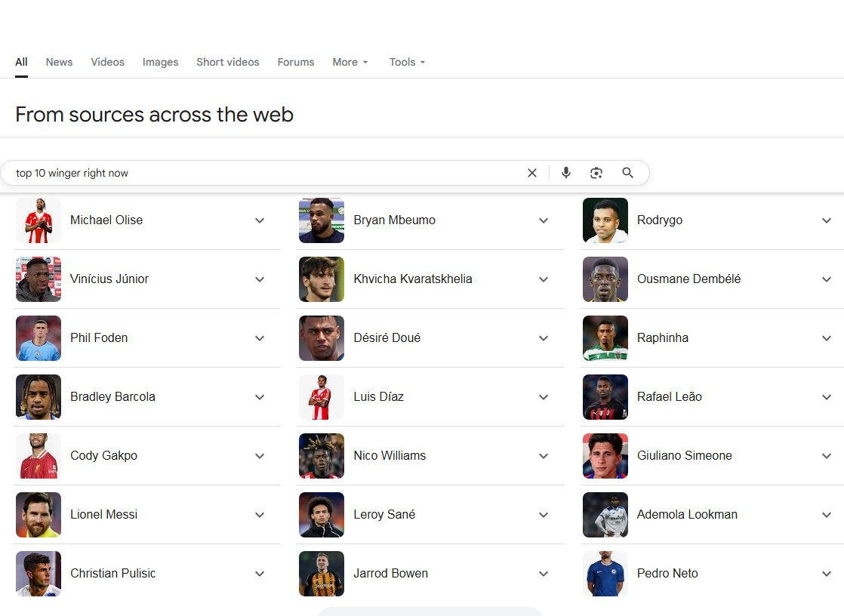The height and width of the screenshot is (616, 844).
Task: Open the More dropdown menu
Action: click(x=350, y=62)
